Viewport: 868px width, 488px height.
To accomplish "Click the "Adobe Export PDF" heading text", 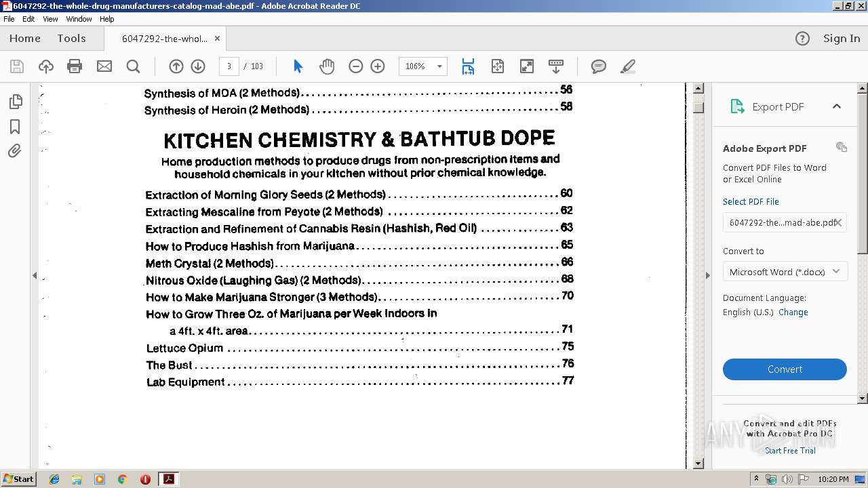I will coord(764,148).
